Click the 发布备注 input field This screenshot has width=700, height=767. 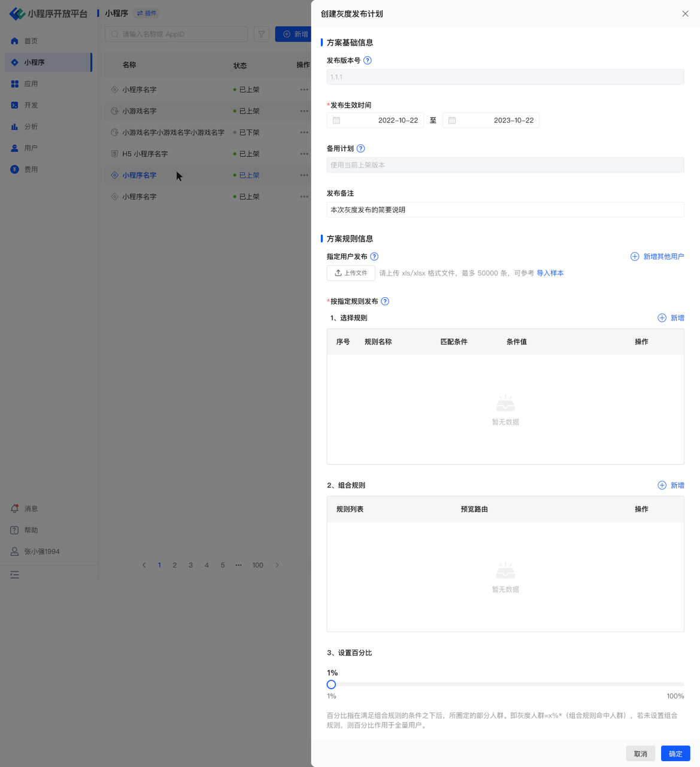click(x=505, y=210)
